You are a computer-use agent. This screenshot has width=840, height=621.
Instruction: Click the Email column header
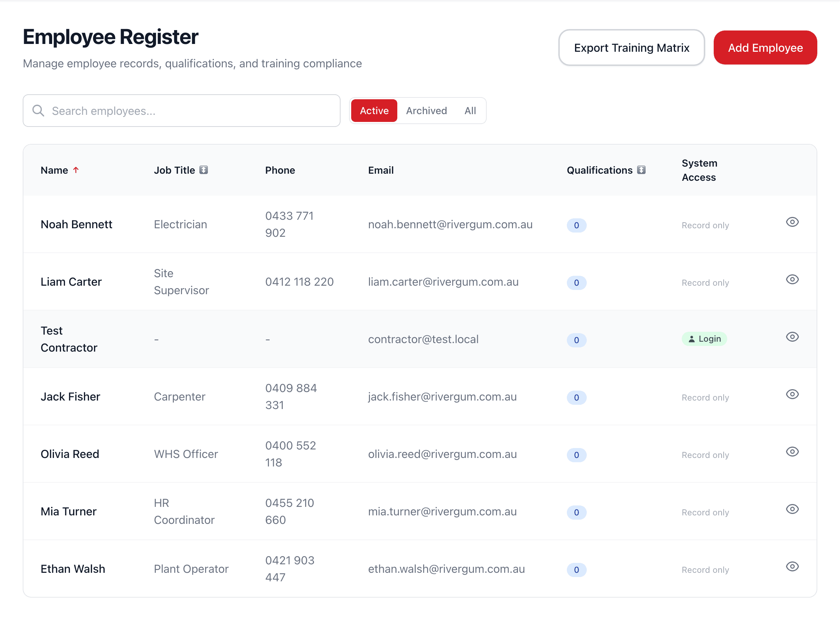(x=381, y=170)
